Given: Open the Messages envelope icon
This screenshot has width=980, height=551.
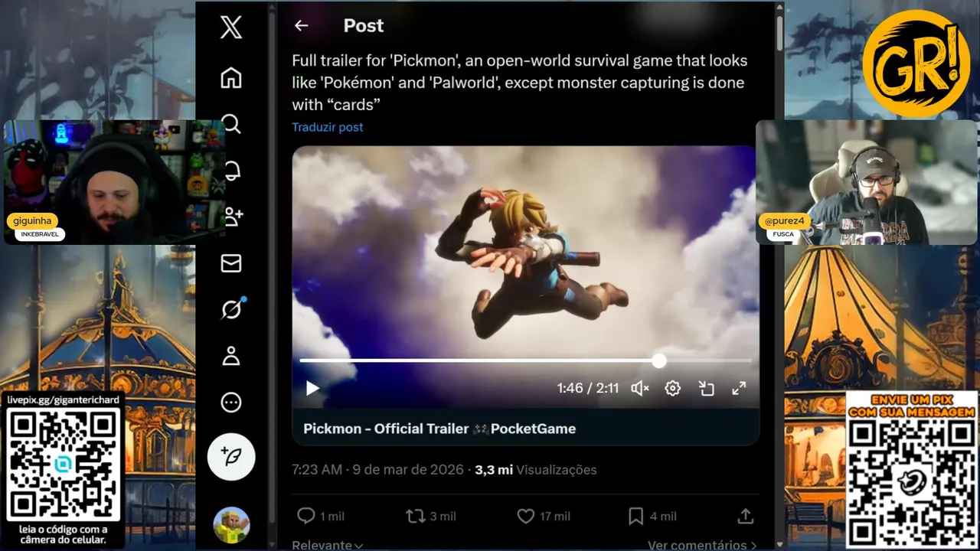Looking at the screenshot, I should tap(230, 263).
